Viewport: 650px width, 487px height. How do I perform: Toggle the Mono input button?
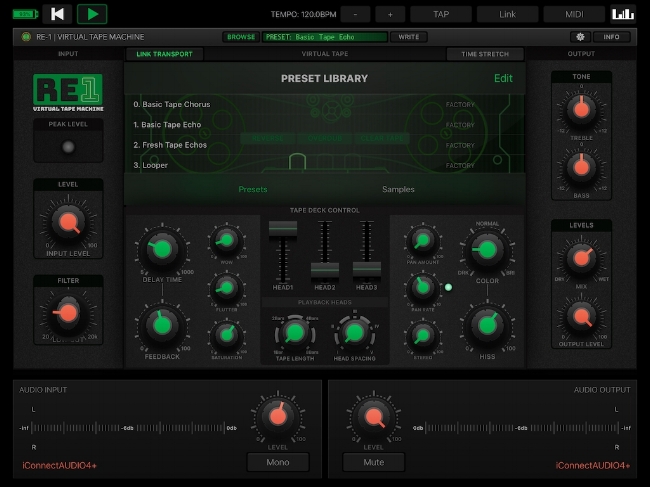(x=278, y=462)
